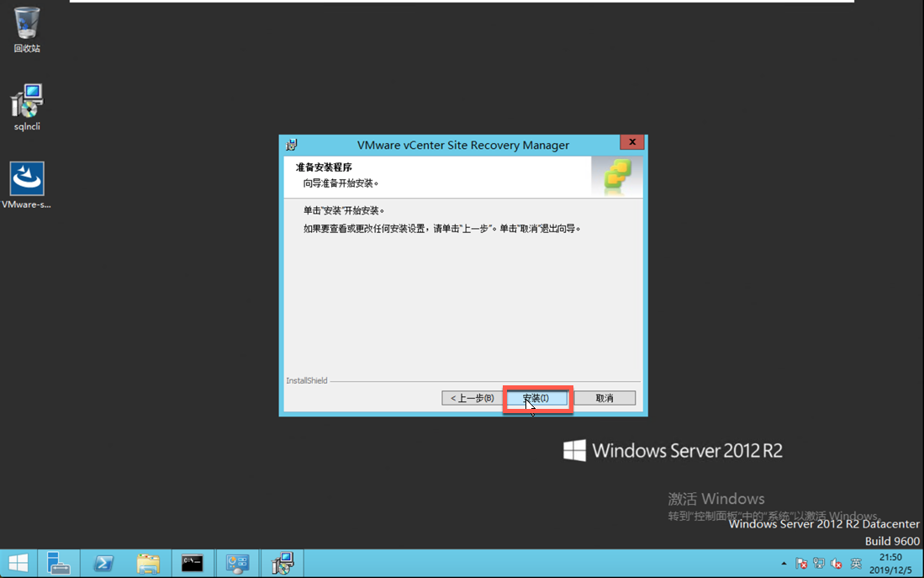Image resolution: width=924 pixels, height=578 pixels.
Task: Select the sqlncli installer desktop icon
Action: click(x=27, y=107)
